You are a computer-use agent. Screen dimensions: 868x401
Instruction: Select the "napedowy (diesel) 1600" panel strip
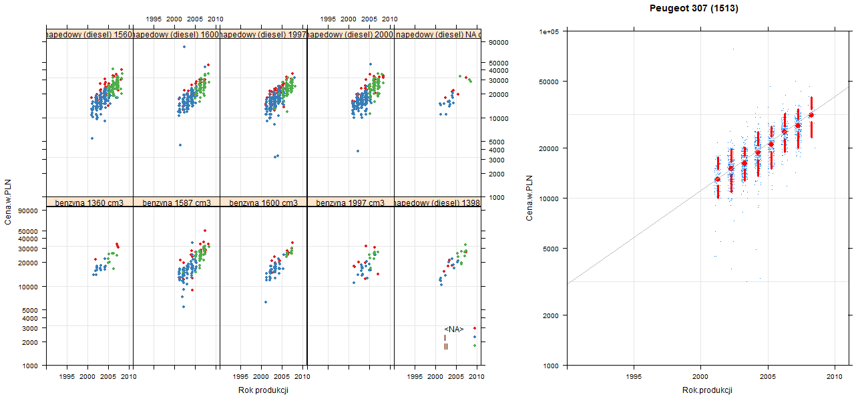[x=176, y=34]
